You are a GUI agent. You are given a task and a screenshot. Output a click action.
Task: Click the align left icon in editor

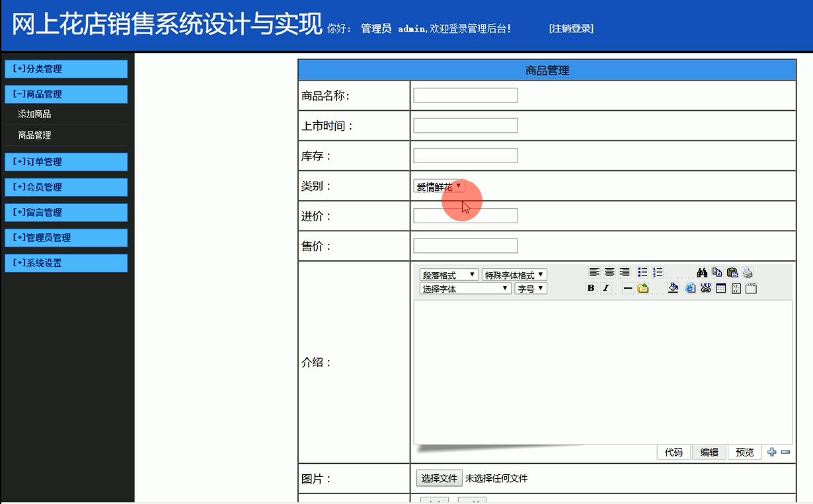point(594,272)
